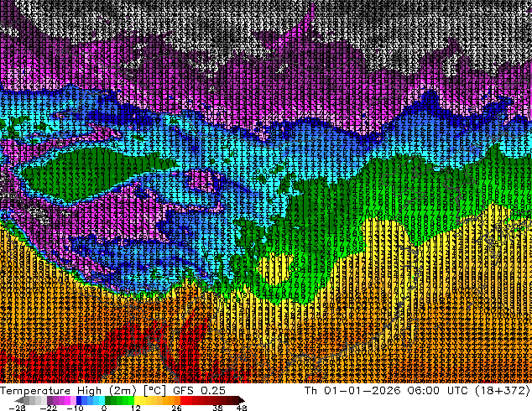Click the dark green legend swatch right of 0
The width and height of the screenshot is (532, 411).
coord(108,400)
